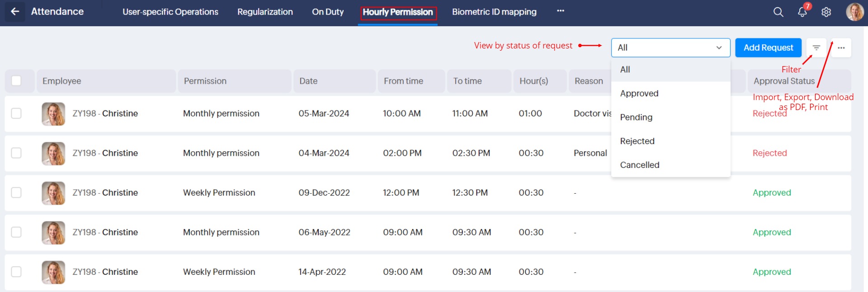Viewport: 868px width, 292px height.
Task: Open the Biometric ID mapping tab
Action: tap(494, 12)
